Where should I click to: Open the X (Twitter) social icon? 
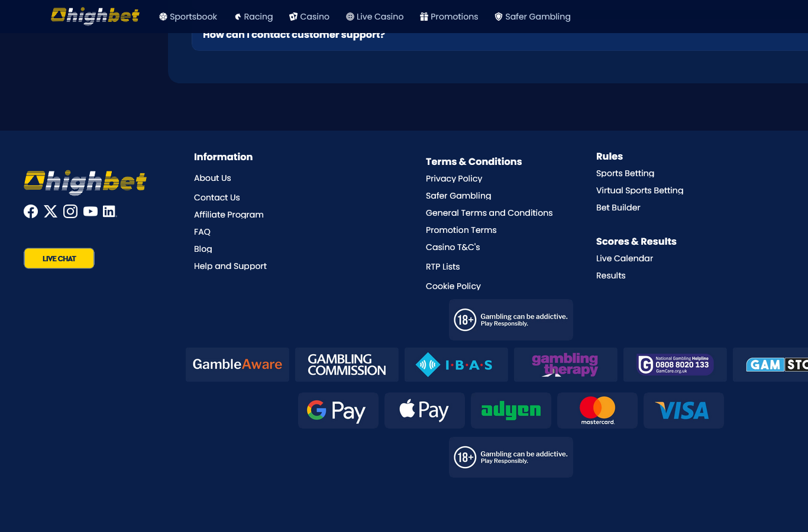coord(51,212)
